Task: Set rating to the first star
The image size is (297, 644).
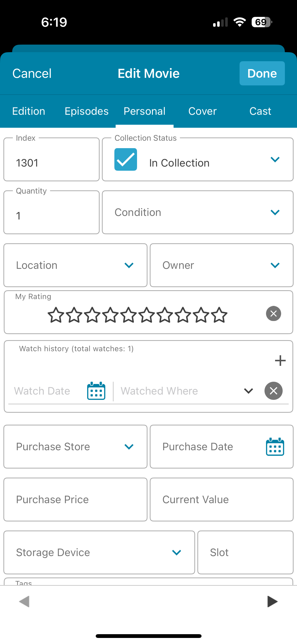Action: click(56, 315)
